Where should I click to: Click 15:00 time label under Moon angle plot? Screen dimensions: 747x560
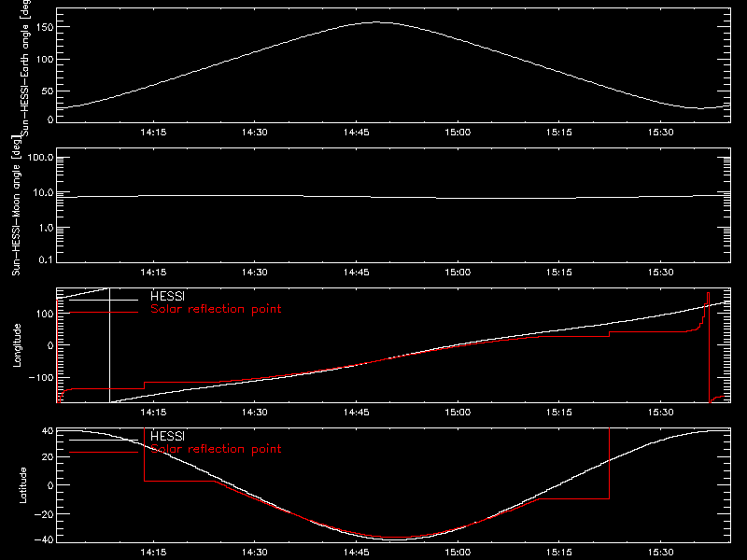458,273
